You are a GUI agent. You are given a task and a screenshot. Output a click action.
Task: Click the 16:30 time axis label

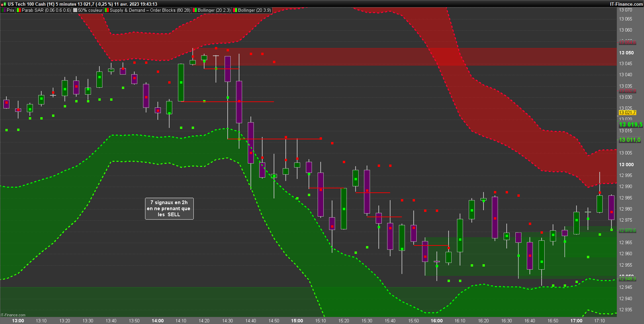coord(507,321)
